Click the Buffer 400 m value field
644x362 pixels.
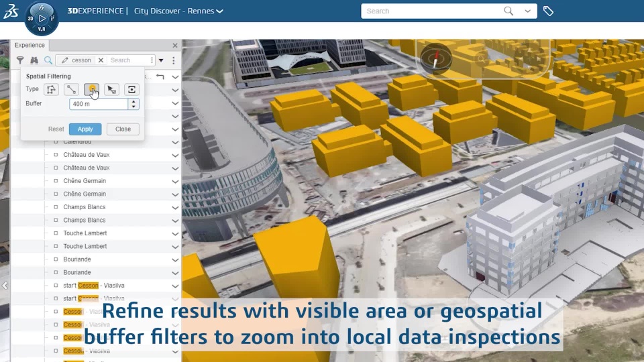click(x=99, y=104)
